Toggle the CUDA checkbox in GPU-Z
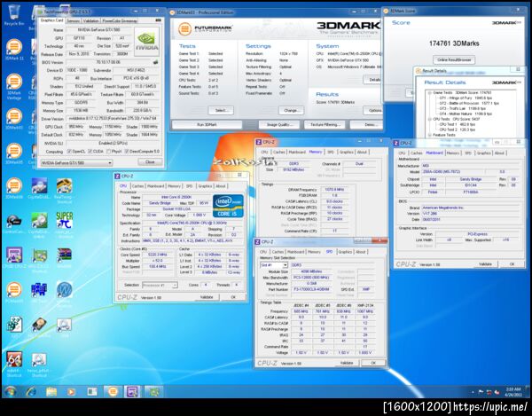The image size is (532, 416). click(90, 152)
